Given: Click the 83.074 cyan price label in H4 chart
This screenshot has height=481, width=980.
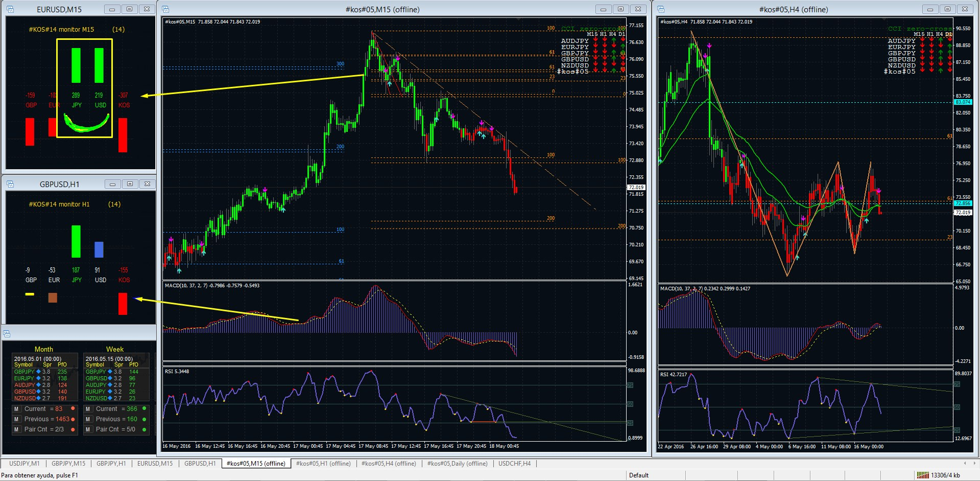Looking at the screenshot, I should (963, 102).
